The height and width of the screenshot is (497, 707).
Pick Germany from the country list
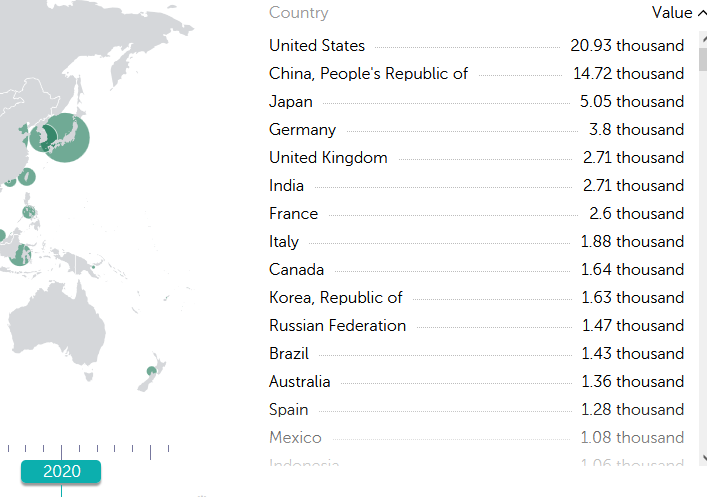click(x=476, y=129)
